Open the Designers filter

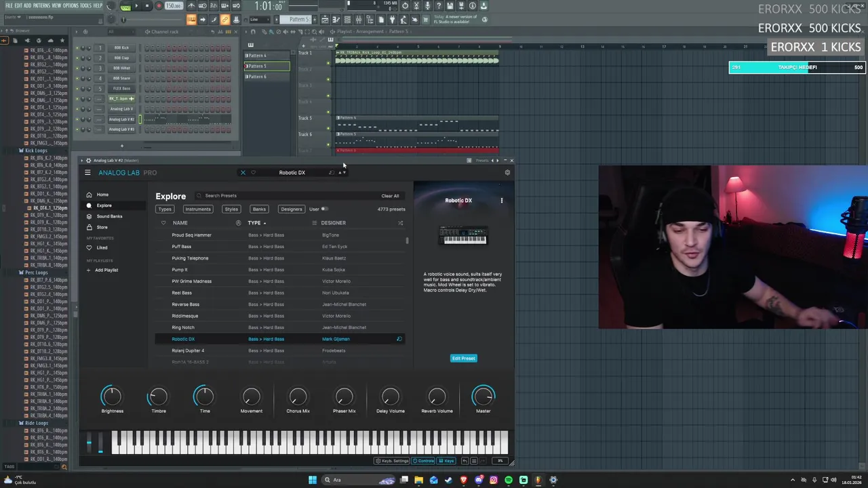[x=292, y=209]
